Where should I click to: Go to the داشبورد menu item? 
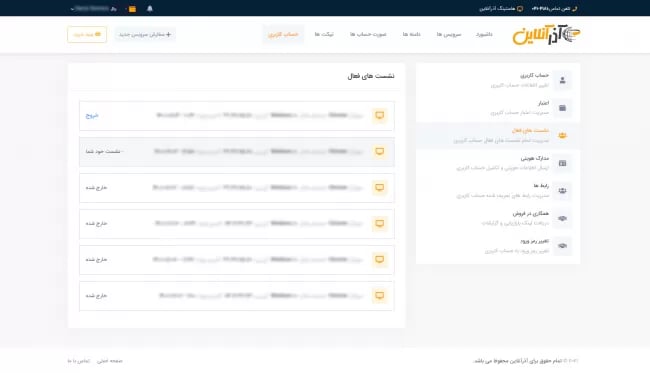click(484, 34)
